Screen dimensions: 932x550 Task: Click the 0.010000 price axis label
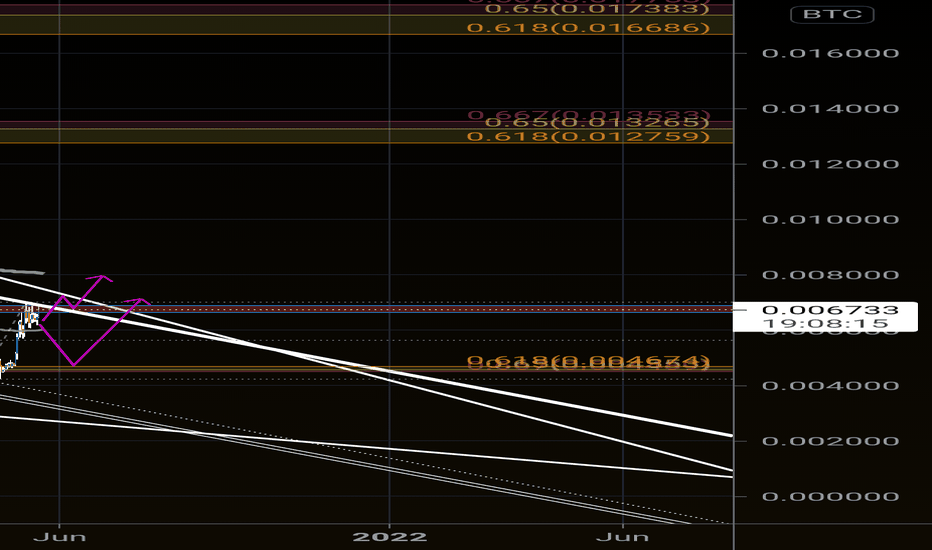[x=830, y=219]
